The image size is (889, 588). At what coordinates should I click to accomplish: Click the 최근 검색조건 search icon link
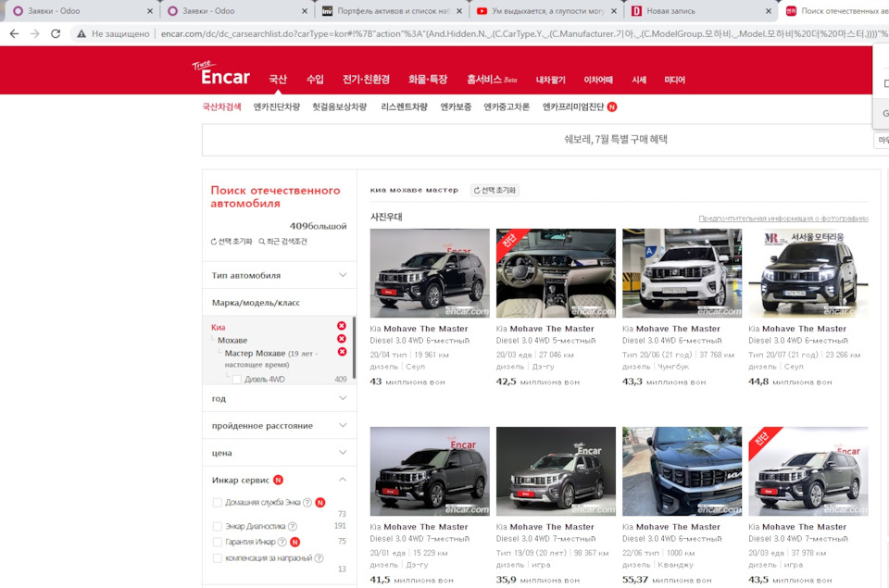click(x=283, y=241)
